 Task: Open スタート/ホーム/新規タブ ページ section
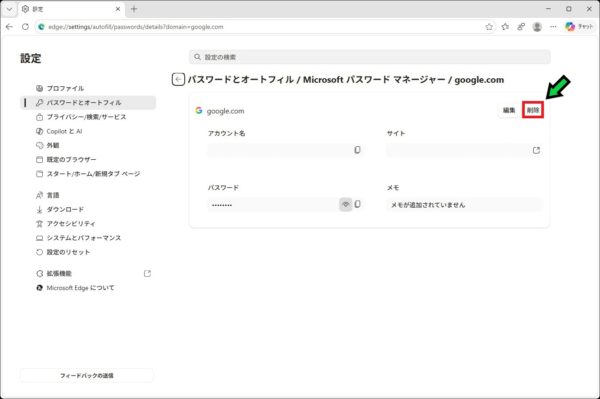point(88,174)
